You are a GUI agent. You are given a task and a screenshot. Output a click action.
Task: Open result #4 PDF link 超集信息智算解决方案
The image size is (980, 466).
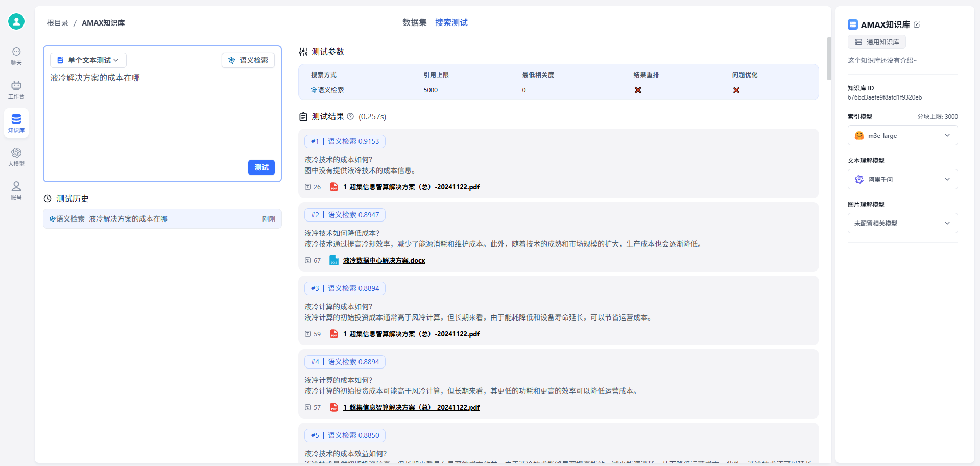411,407
